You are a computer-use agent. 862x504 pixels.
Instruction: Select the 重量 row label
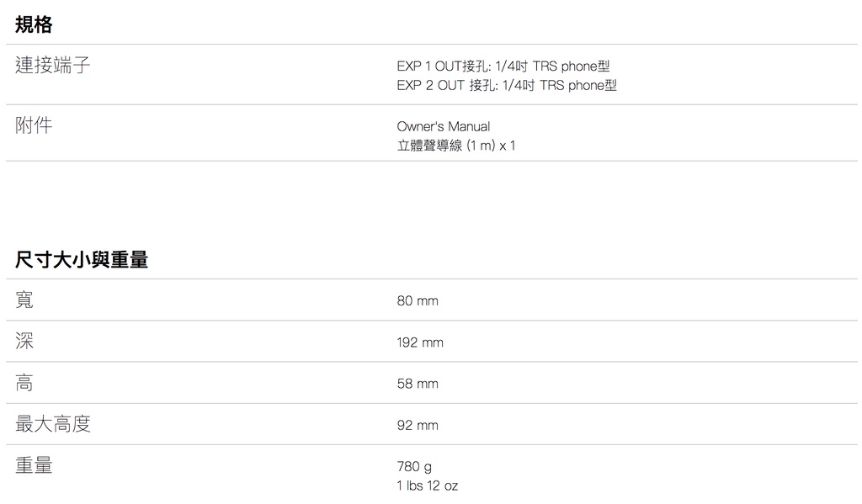click(34, 465)
